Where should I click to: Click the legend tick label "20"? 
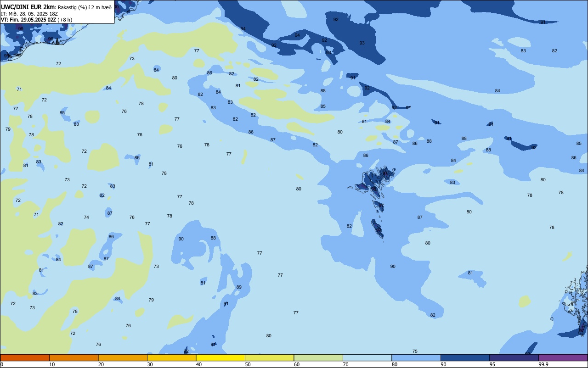101,364
